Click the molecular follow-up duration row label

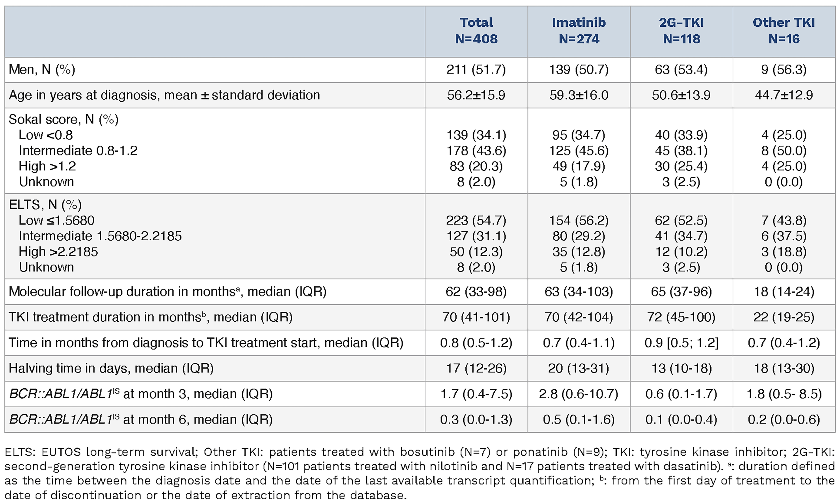[167, 292]
